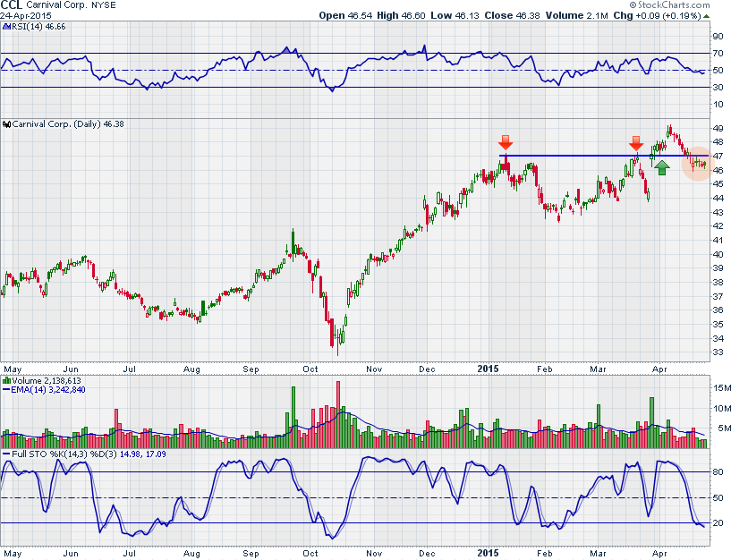Viewport: 731px width, 560px height.
Task: Click the candlestick icon beside Carnival Corp. (Daily)
Action: tap(6, 124)
